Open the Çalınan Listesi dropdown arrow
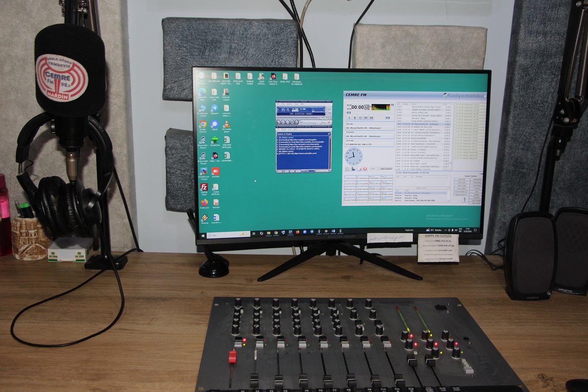 pyautogui.click(x=448, y=188)
